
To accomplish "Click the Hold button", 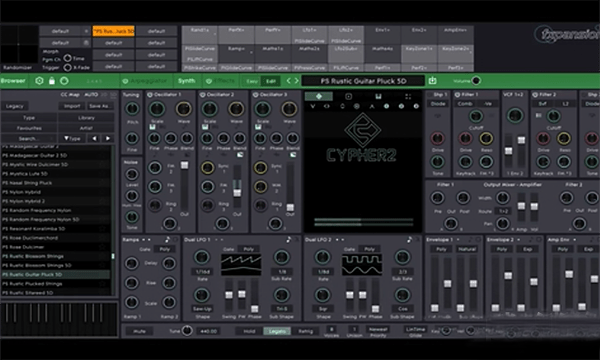I will 249,331.
